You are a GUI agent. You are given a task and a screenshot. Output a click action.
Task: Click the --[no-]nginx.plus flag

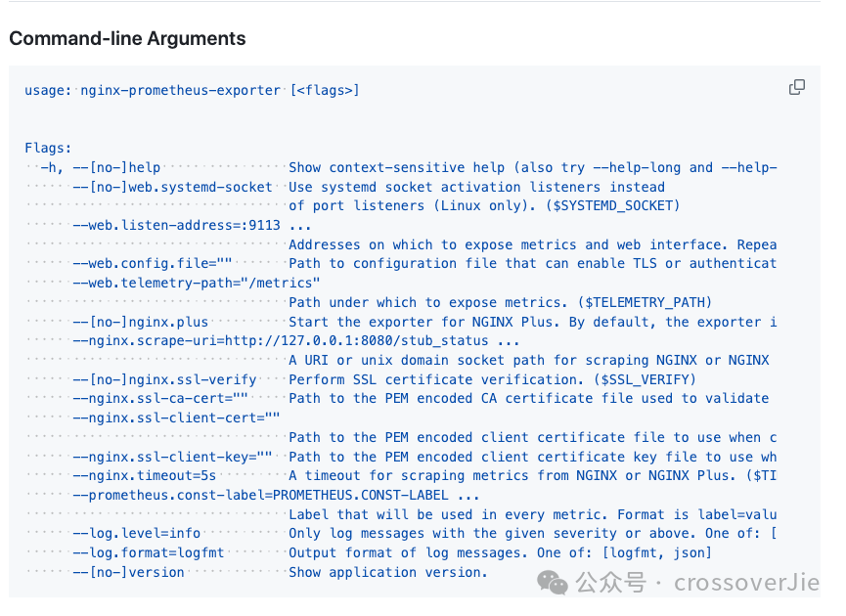tap(141, 322)
